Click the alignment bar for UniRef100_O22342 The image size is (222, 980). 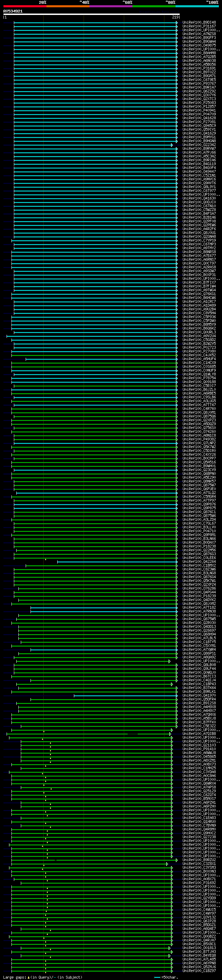point(93,145)
